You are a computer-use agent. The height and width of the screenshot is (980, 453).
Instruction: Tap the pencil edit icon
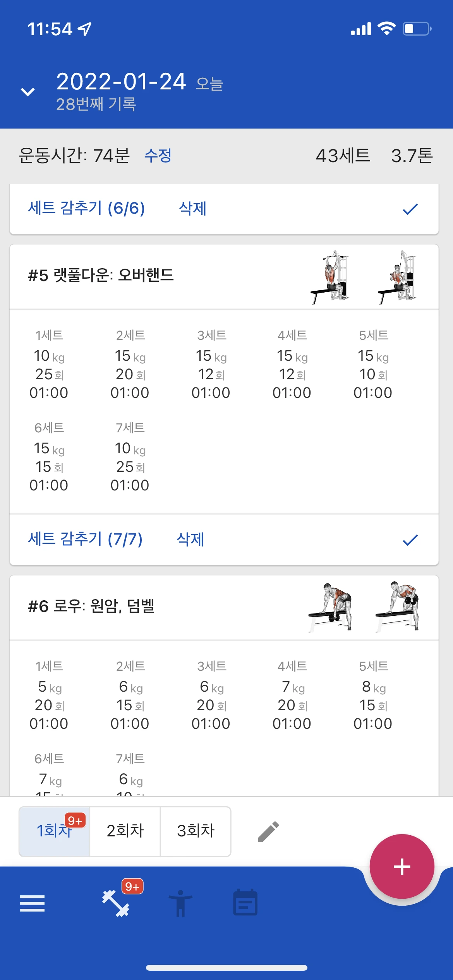tap(268, 832)
